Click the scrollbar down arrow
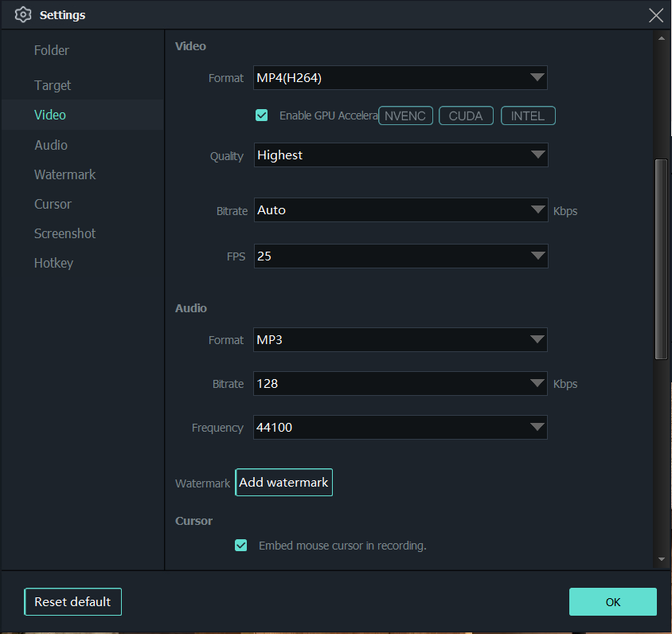 tap(662, 559)
